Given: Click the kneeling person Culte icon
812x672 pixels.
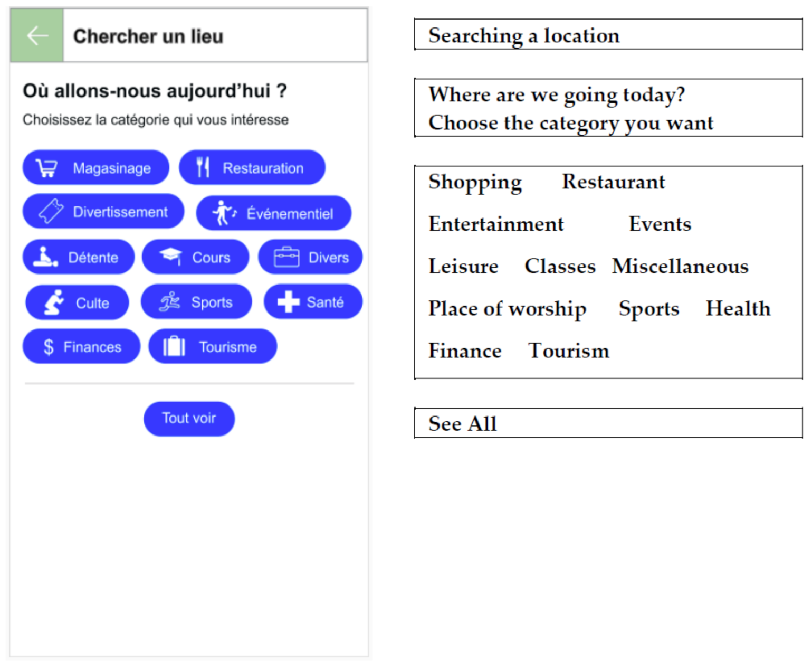Looking at the screenshot, I should pyautogui.click(x=54, y=302).
